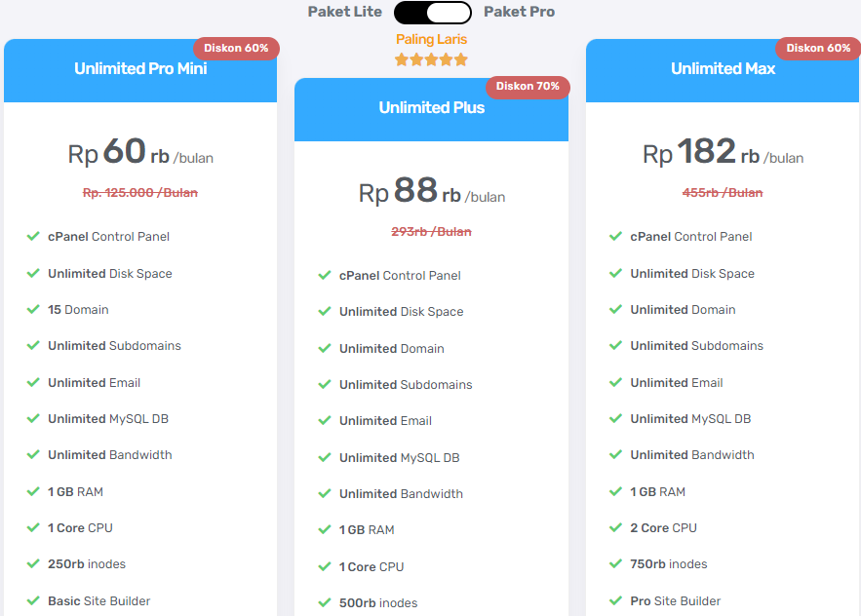The image size is (861, 616).
Task: Open the Unlimited Plus plan header
Action: (x=431, y=107)
